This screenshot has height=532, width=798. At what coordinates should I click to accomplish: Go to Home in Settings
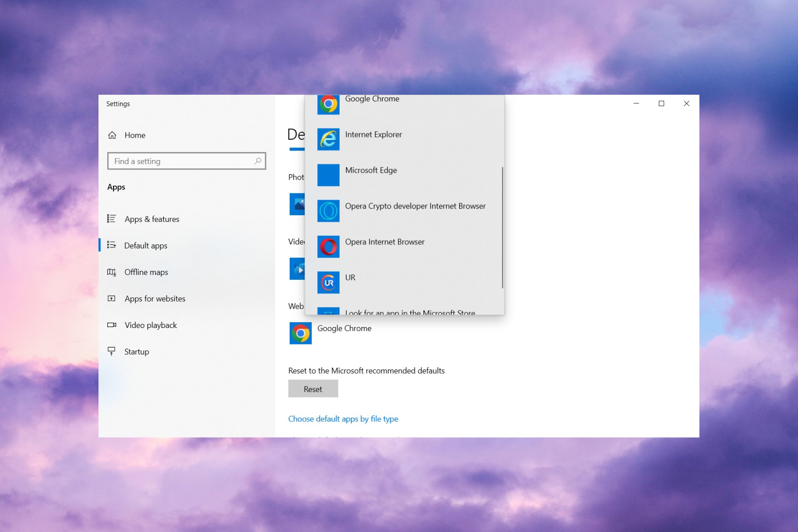pyautogui.click(x=186, y=135)
